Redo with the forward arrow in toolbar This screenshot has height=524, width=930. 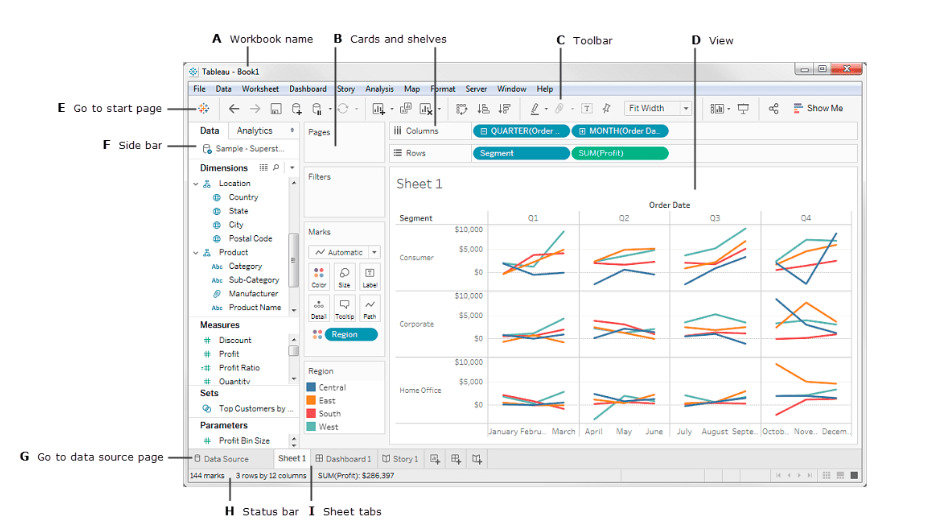click(255, 109)
